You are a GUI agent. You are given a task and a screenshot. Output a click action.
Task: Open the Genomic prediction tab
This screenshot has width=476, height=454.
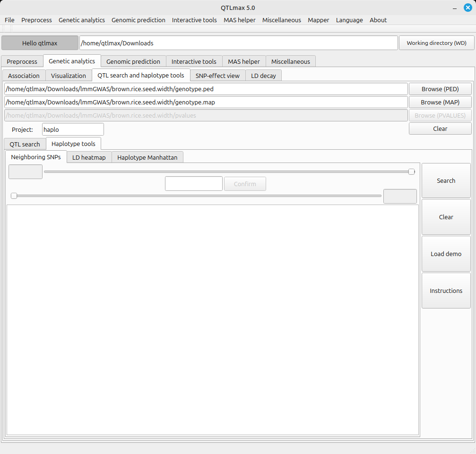[x=133, y=61]
